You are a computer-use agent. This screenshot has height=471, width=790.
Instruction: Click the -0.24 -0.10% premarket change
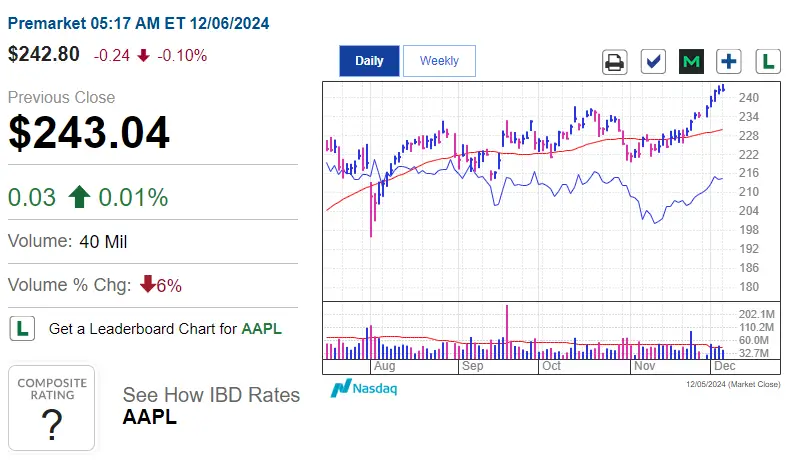click(150, 55)
